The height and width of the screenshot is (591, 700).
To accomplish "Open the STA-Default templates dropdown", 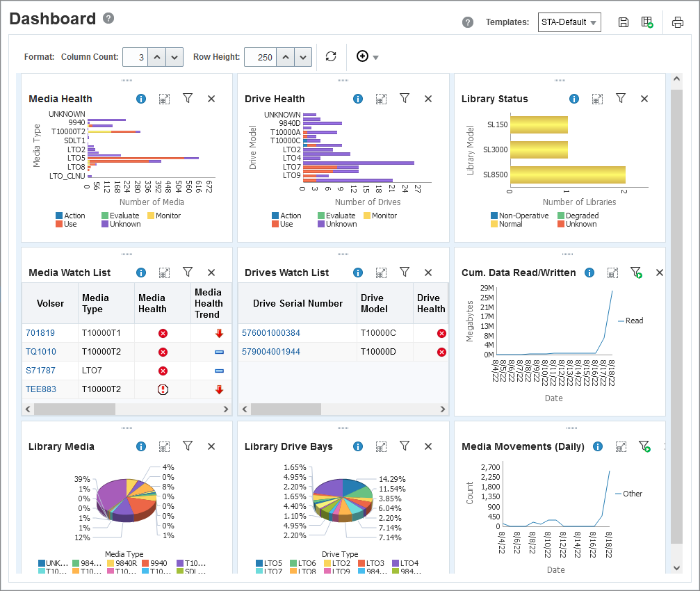I will click(x=569, y=22).
